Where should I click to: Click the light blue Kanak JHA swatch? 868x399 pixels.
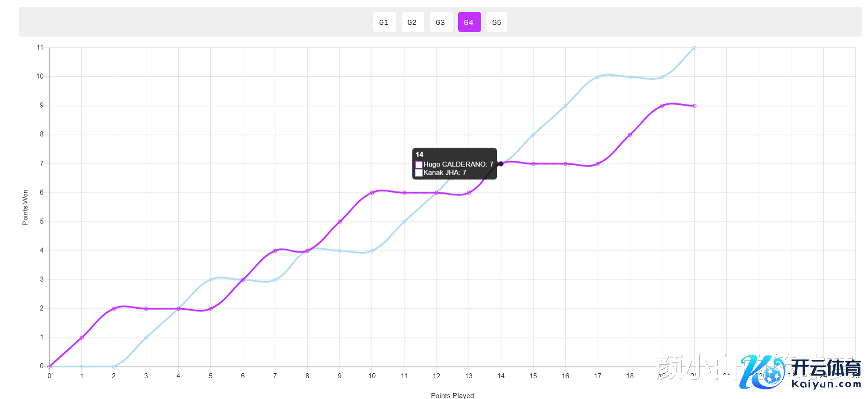point(419,173)
